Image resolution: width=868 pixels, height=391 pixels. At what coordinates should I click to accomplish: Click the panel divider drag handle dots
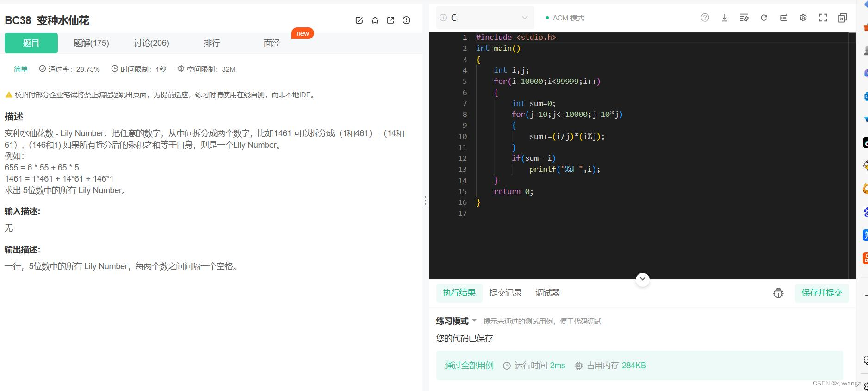(x=426, y=201)
